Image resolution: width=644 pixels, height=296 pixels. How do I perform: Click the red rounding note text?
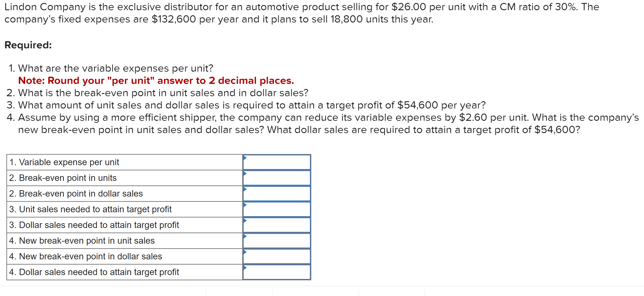tap(156, 81)
